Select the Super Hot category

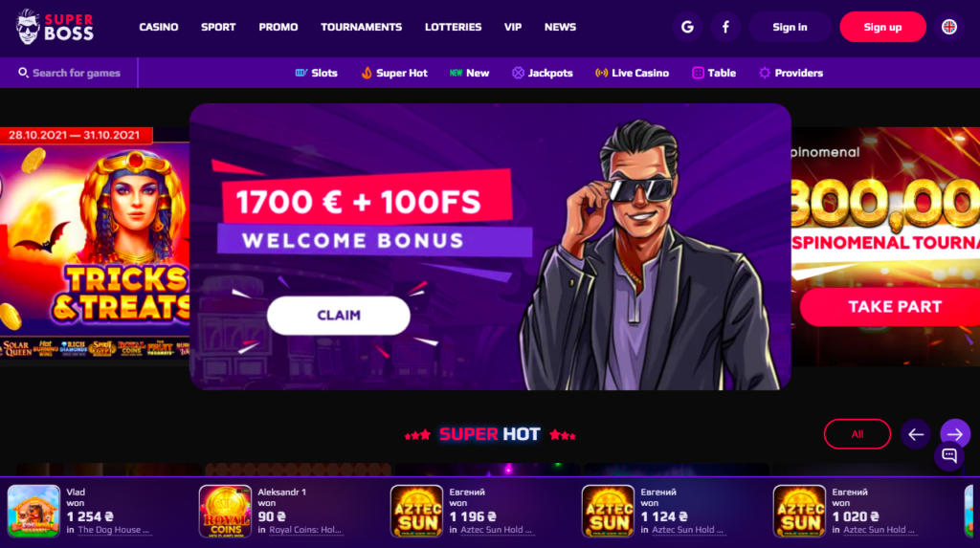point(394,73)
